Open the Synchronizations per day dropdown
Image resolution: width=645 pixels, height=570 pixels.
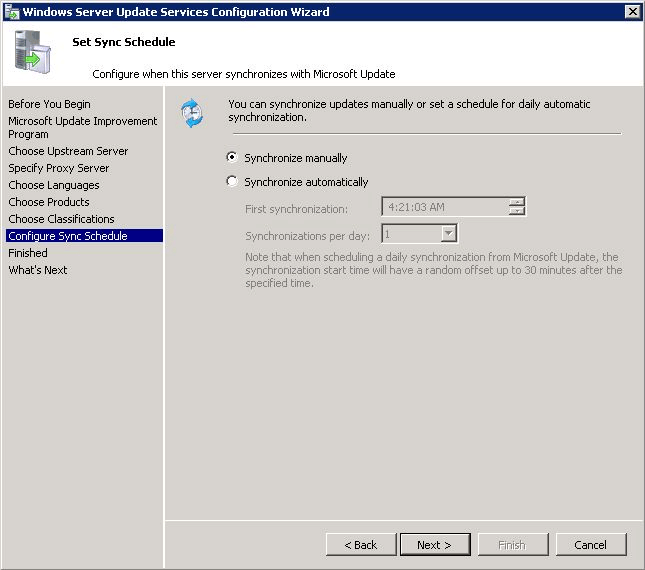pyautogui.click(x=449, y=233)
